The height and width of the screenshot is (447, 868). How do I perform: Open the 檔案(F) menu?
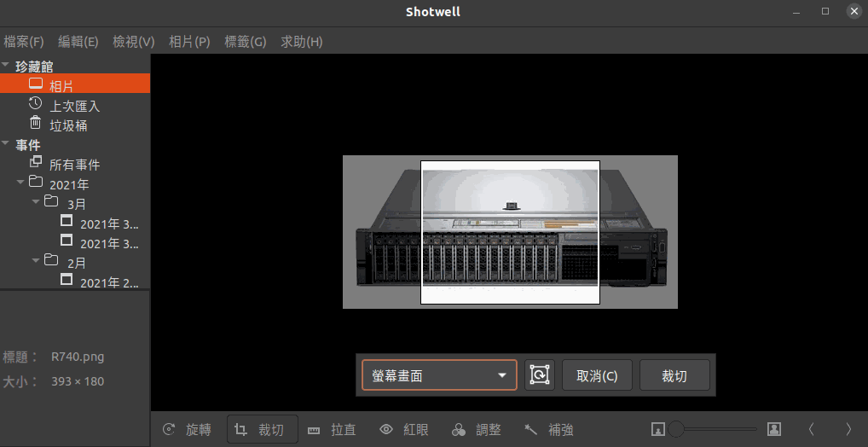pyautogui.click(x=24, y=42)
